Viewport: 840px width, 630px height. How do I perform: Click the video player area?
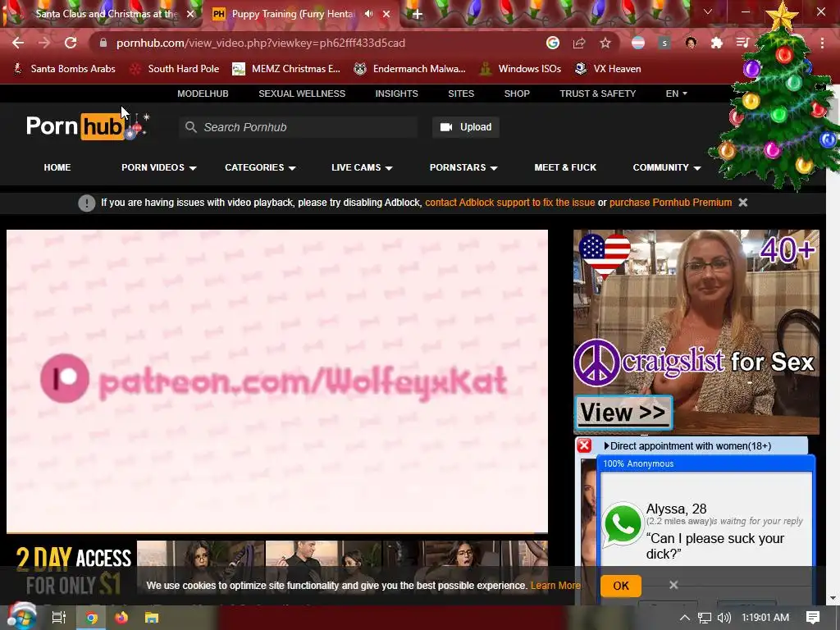(x=277, y=381)
